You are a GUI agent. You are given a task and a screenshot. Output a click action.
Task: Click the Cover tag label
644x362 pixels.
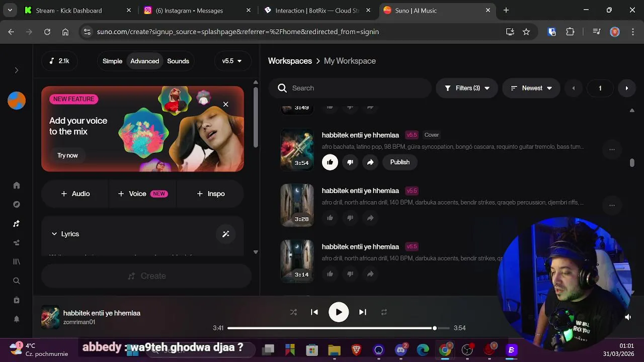click(x=432, y=135)
